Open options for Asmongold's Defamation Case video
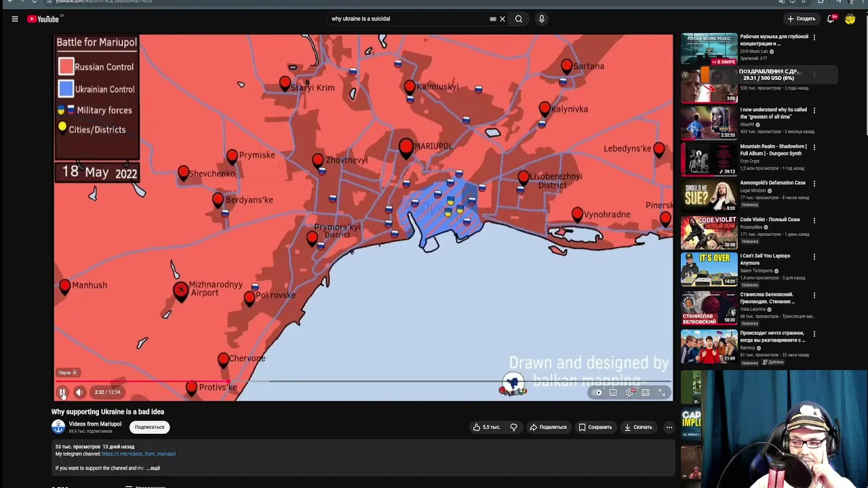The image size is (868, 488). pyautogui.click(x=814, y=184)
